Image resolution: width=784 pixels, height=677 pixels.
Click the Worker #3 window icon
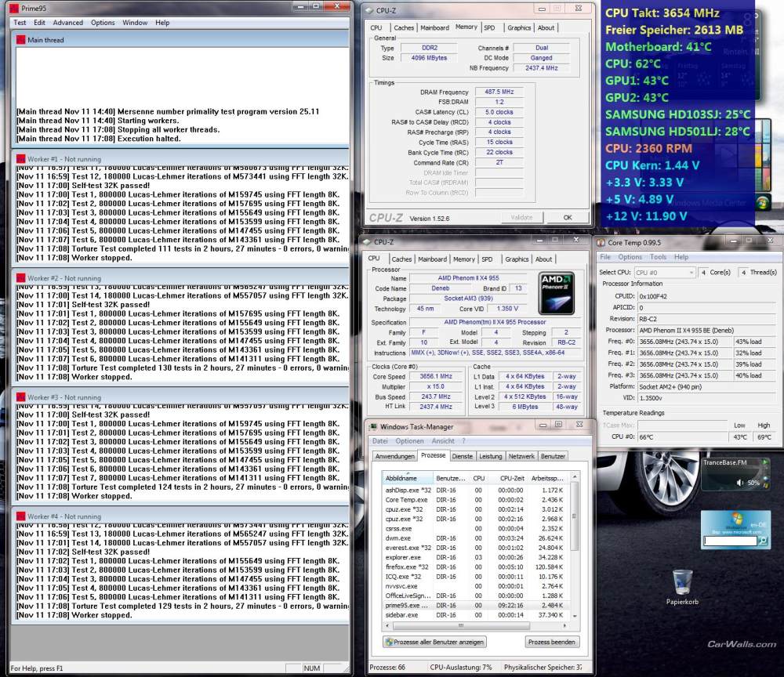click(20, 397)
